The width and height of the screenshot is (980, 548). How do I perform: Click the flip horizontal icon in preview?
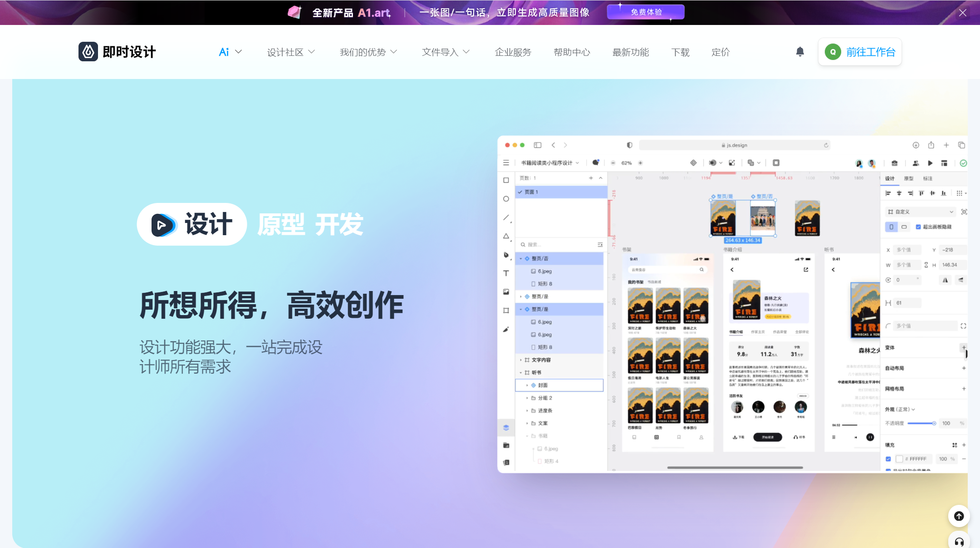pyautogui.click(x=945, y=280)
